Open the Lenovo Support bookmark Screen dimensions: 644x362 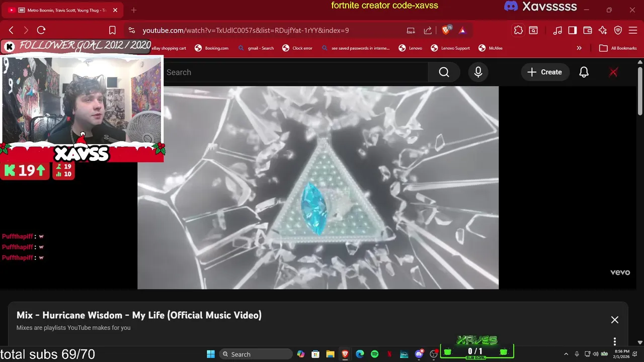pyautogui.click(x=450, y=48)
